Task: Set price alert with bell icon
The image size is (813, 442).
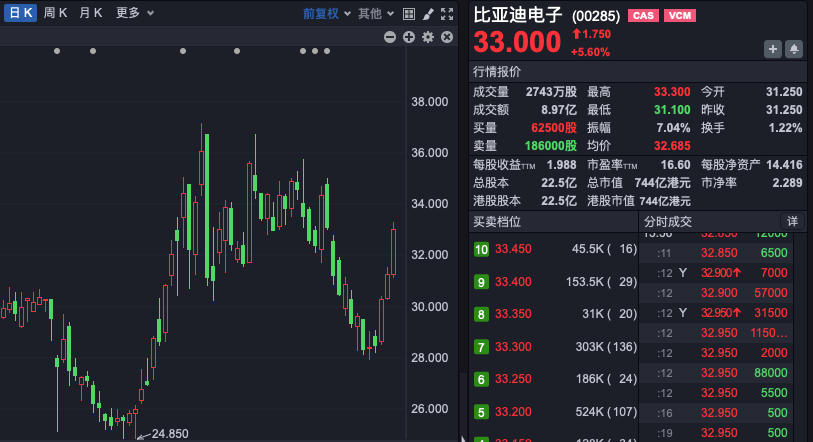Action: 793,48
